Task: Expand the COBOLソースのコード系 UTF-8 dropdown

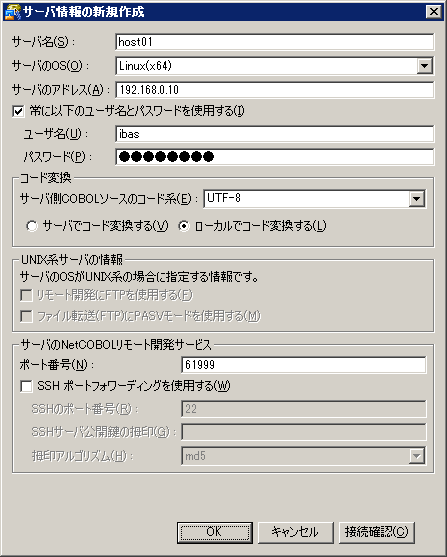Action: pos(416,199)
